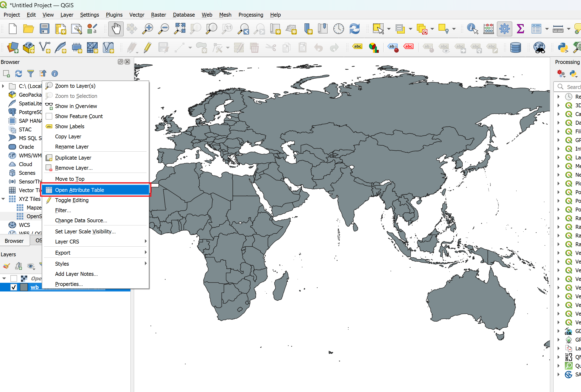This screenshot has width=581, height=392.
Task: Open the Vector menu
Action: (x=136, y=15)
